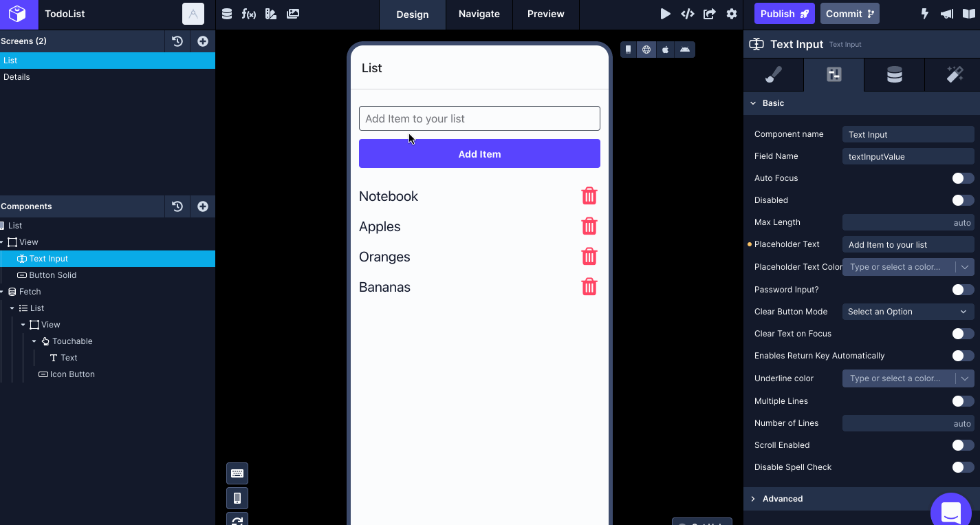Open Placeholder Text Color dropdown
980x525 pixels.
[x=908, y=267]
